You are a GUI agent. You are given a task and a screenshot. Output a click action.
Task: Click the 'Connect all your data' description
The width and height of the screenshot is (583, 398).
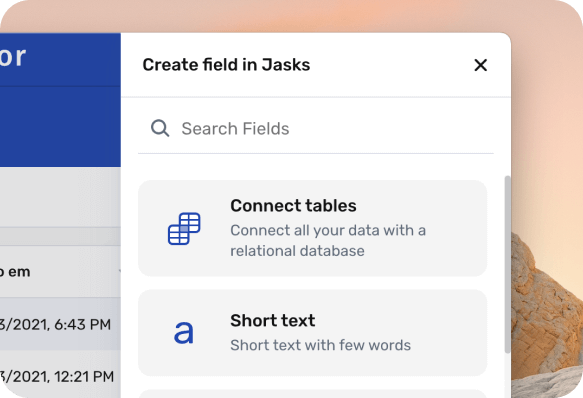(x=328, y=240)
